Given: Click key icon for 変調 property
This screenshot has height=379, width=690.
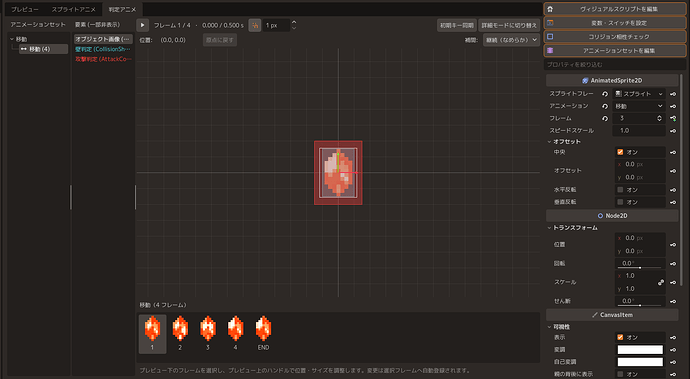Looking at the screenshot, I should (x=673, y=350).
